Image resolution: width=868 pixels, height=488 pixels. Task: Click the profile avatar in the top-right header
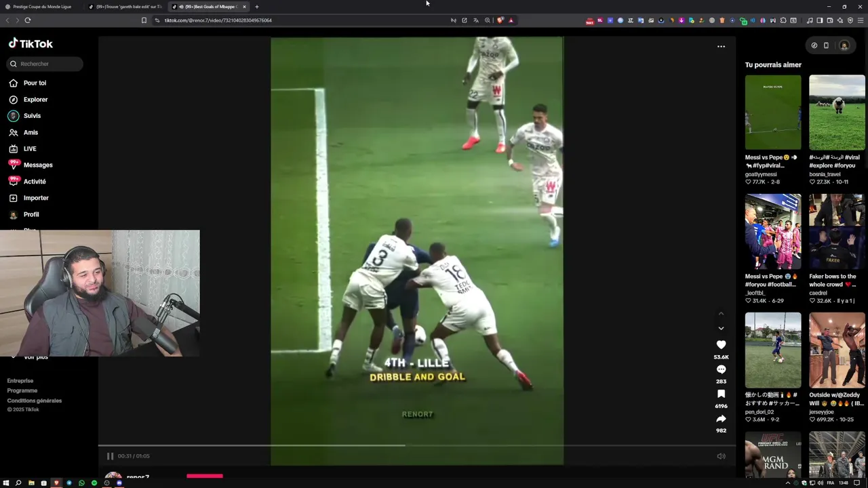point(844,45)
